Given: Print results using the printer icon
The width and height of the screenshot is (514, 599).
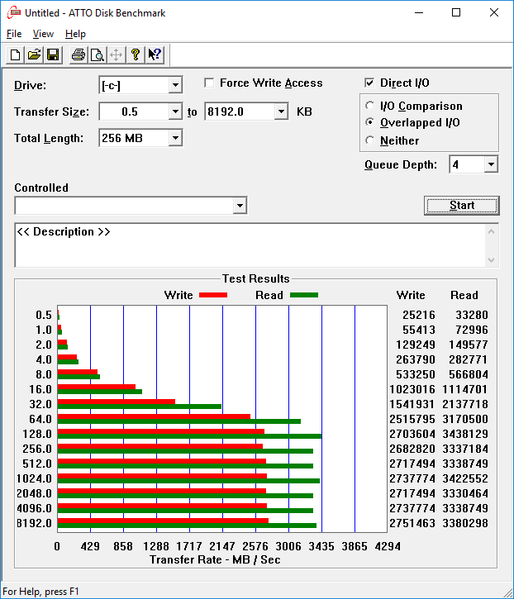Looking at the screenshot, I should point(78,55).
